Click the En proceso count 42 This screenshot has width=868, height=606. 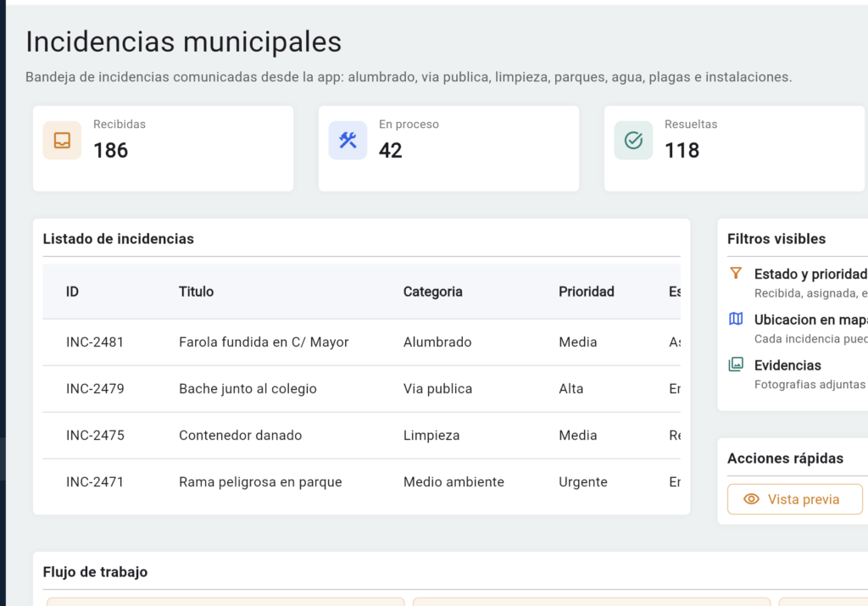coord(390,151)
